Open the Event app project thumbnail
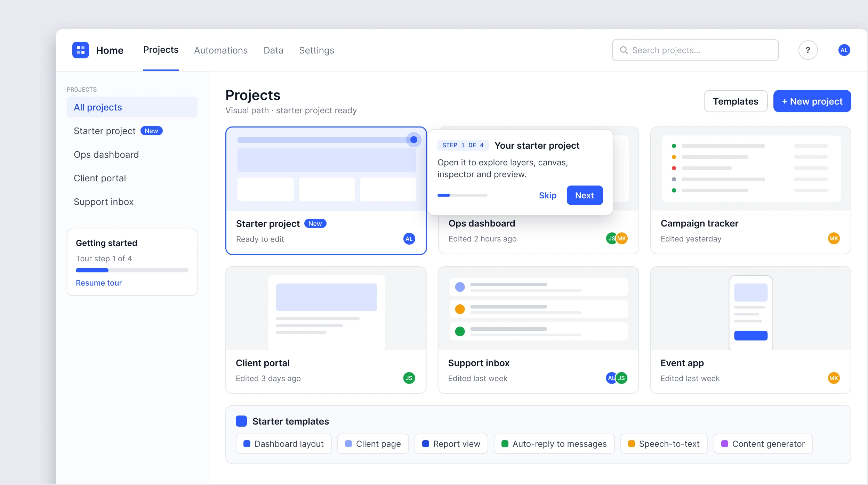The height and width of the screenshot is (485, 868). [x=750, y=309]
